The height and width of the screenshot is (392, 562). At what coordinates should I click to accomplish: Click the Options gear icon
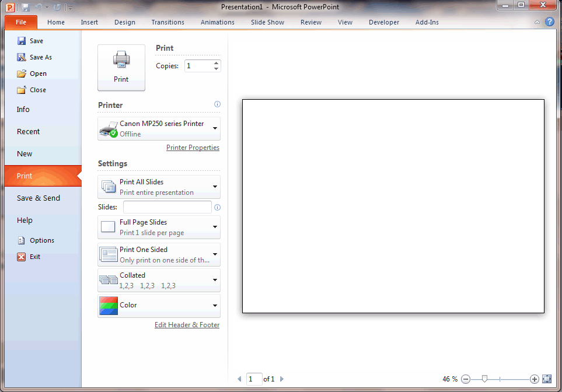pos(21,240)
